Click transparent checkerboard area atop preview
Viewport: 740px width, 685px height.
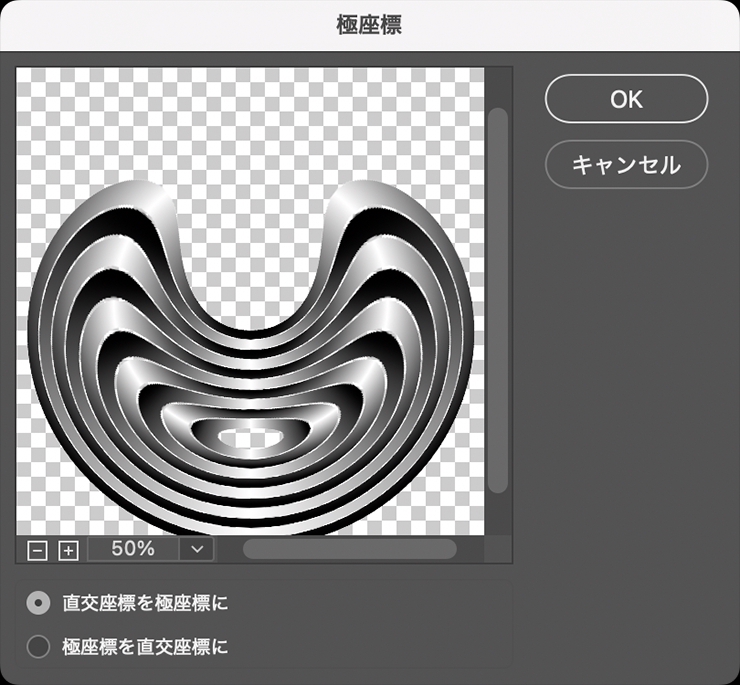point(250,123)
